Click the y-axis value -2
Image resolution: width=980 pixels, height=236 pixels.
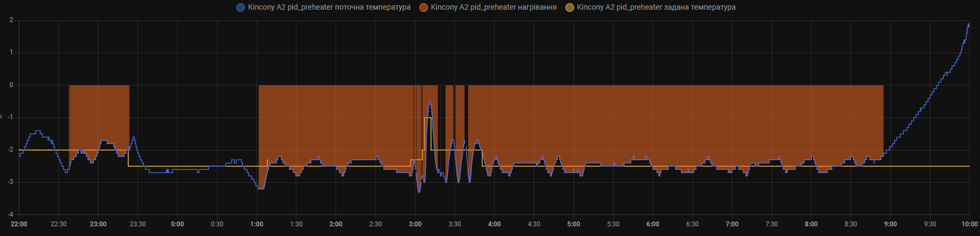[10, 149]
